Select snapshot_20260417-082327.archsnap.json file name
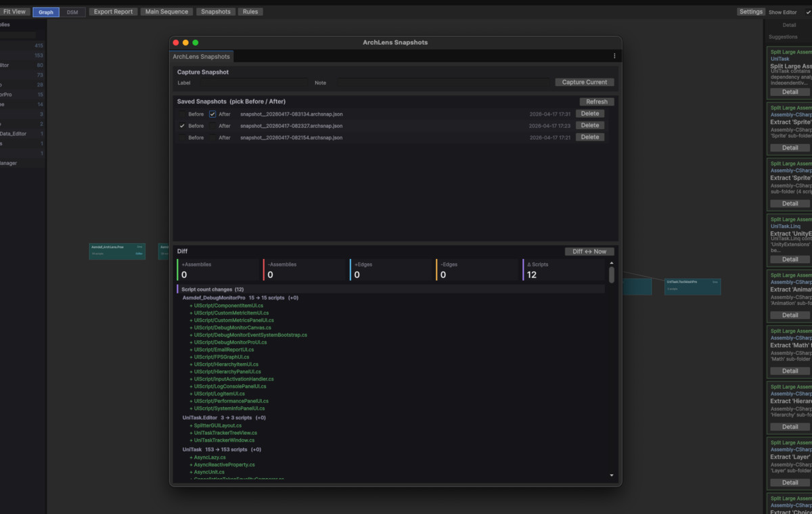812x514 pixels. point(291,126)
